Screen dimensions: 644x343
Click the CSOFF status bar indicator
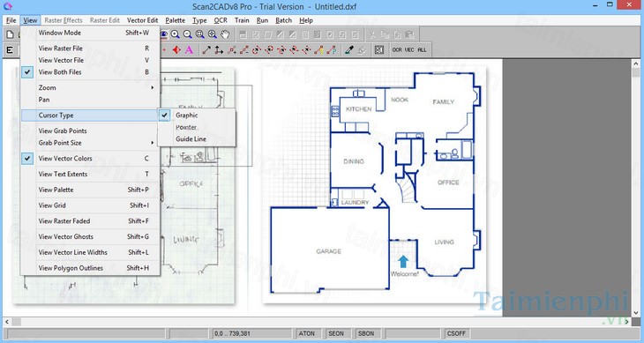coord(456,333)
